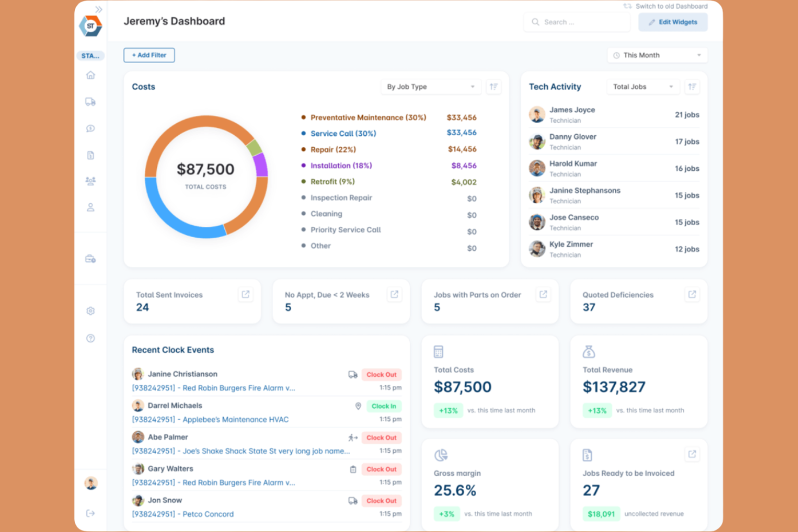Open Red Robin Burgers link under Janine Christianson
This screenshot has width=798, height=532.
[x=214, y=388]
